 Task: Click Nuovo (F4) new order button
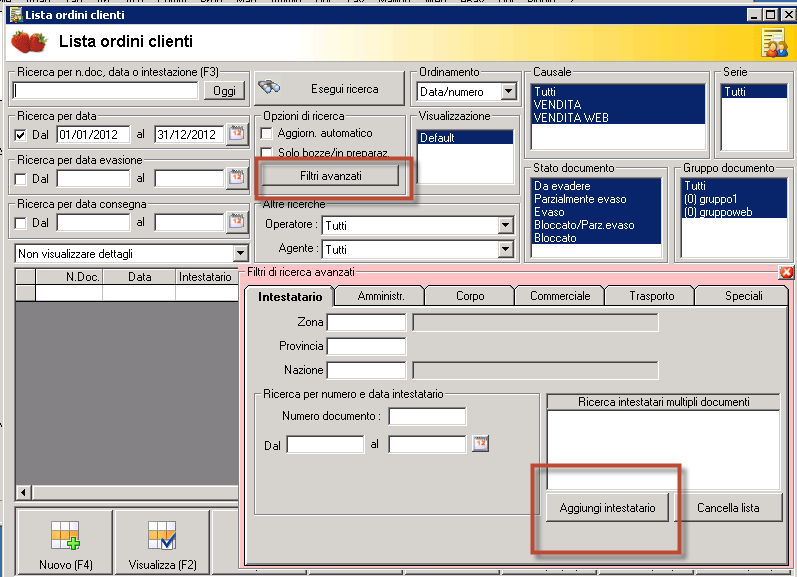(65, 542)
